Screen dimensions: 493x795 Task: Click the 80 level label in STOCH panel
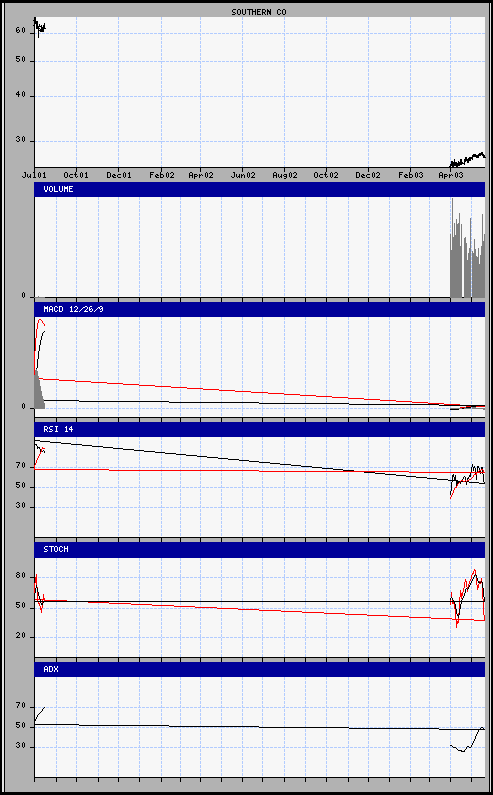pos(20,575)
